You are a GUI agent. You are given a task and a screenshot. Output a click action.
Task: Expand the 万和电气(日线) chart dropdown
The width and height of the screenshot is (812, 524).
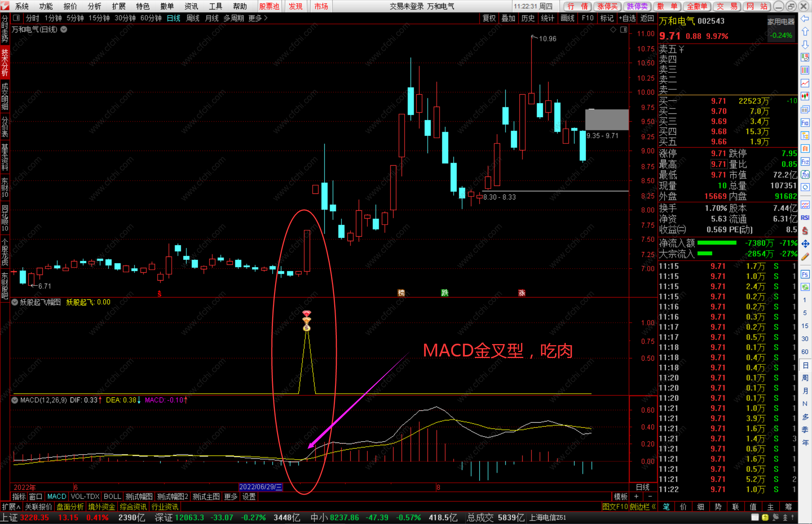(x=64, y=29)
